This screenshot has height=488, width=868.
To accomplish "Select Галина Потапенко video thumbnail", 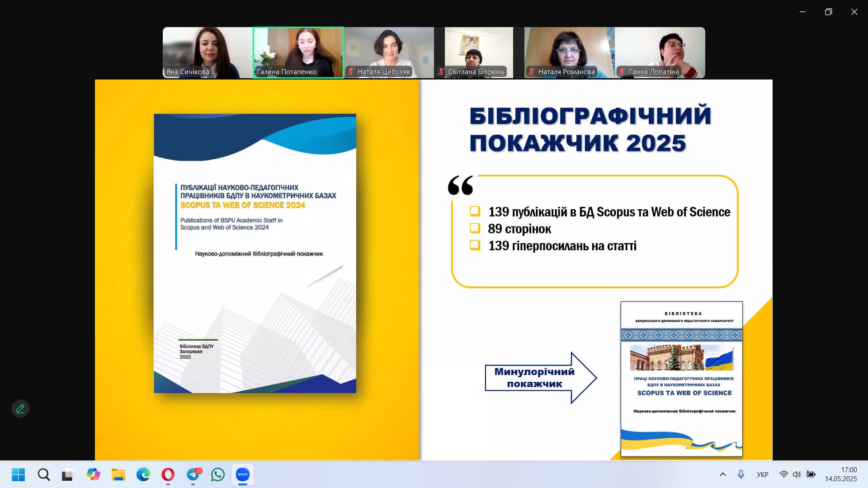I will point(298,52).
